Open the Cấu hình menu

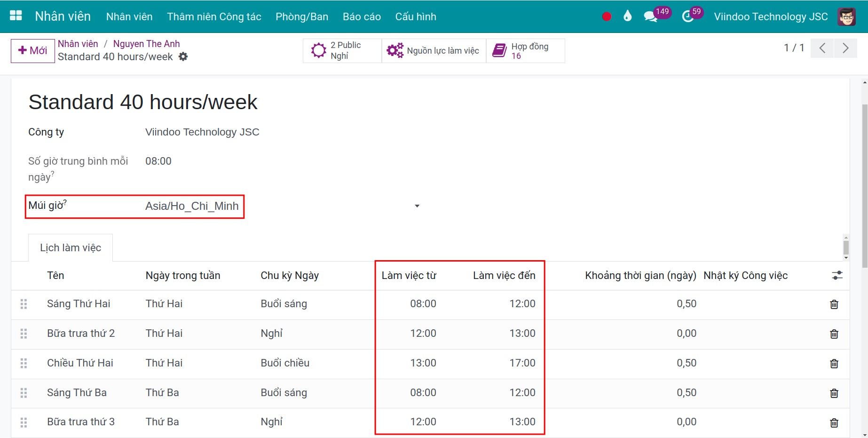coord(416,16)
